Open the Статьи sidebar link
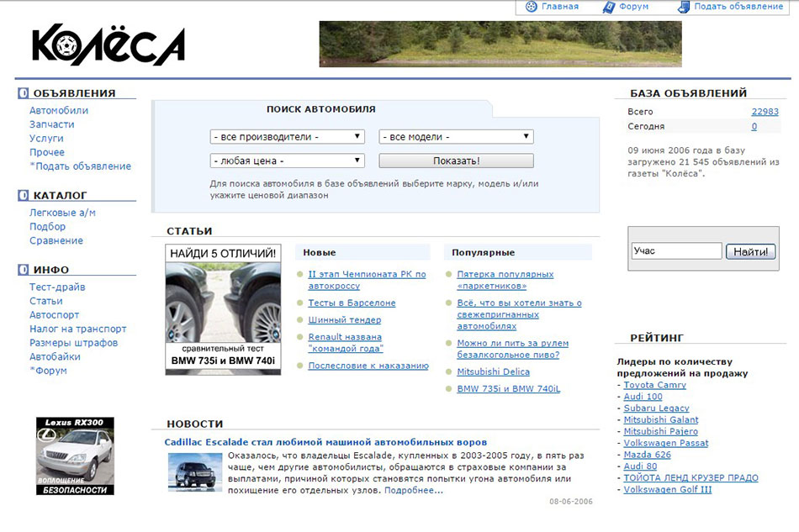Image resolution: width=799 pixels, height=532 pixels. point(46,302)
